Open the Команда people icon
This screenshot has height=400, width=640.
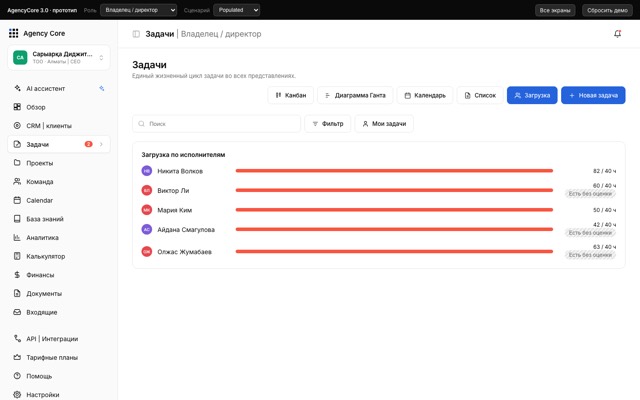17,182
